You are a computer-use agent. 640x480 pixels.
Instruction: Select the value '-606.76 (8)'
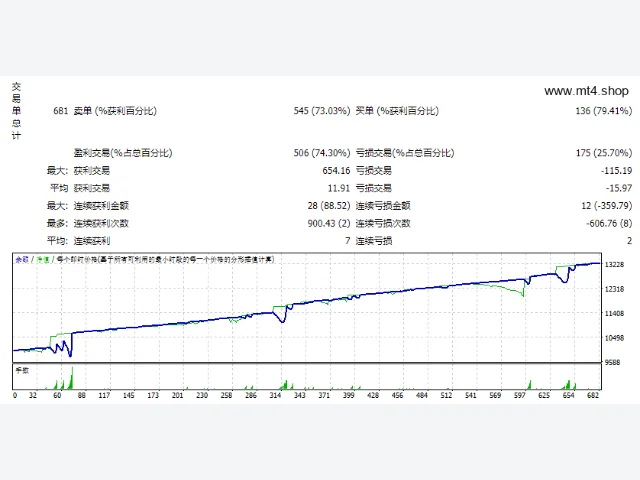609,223
